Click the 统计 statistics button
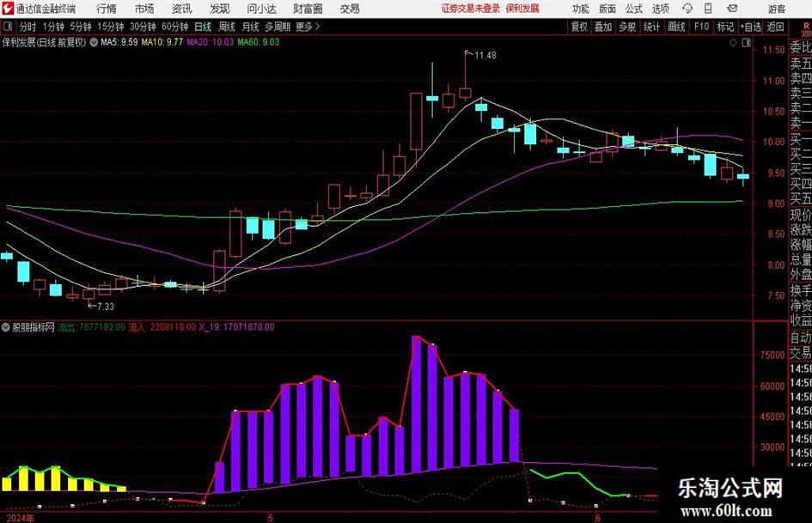812x523 pixels. (x=651, y=27)
